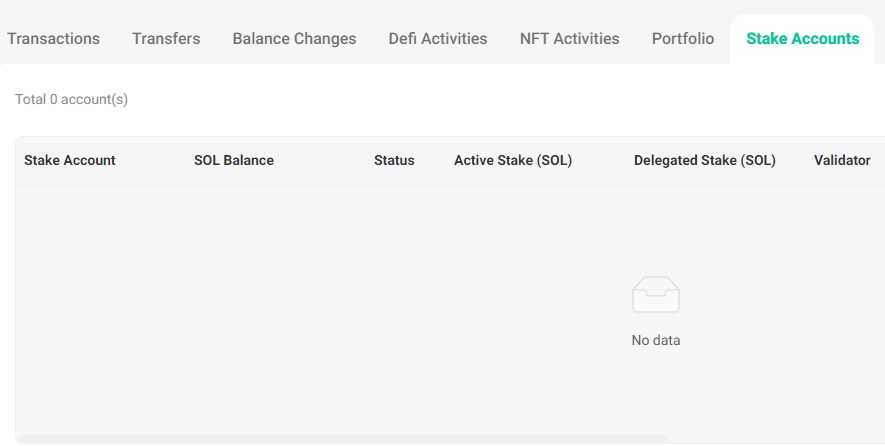Click the horizontal scrollbar under the table
The height and width of the screenshot is (446, 885).
[341, 439]
